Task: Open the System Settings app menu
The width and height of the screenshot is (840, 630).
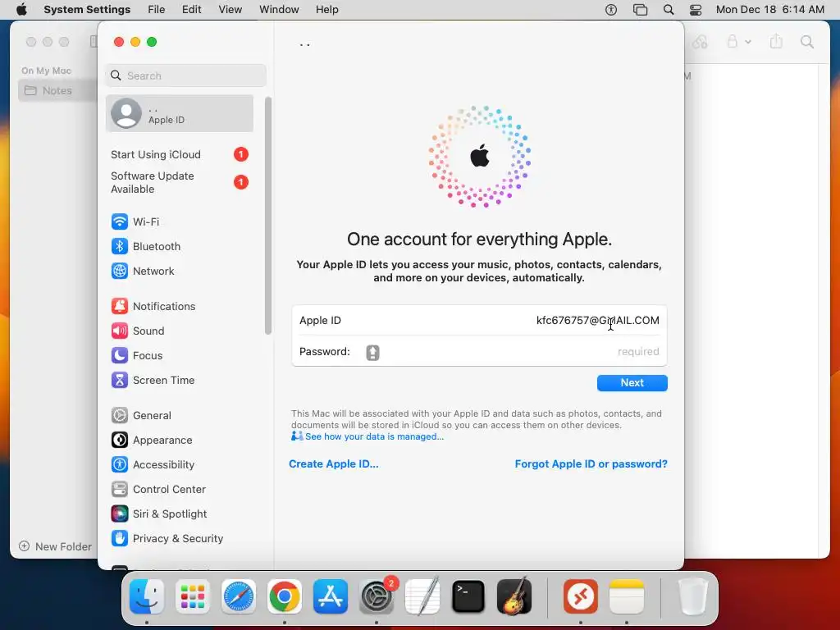Action: point(87,10)
